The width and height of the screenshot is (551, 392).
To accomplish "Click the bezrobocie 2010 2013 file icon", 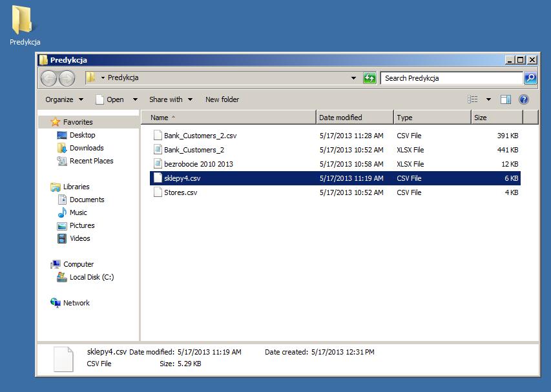I will coord(158,164).
